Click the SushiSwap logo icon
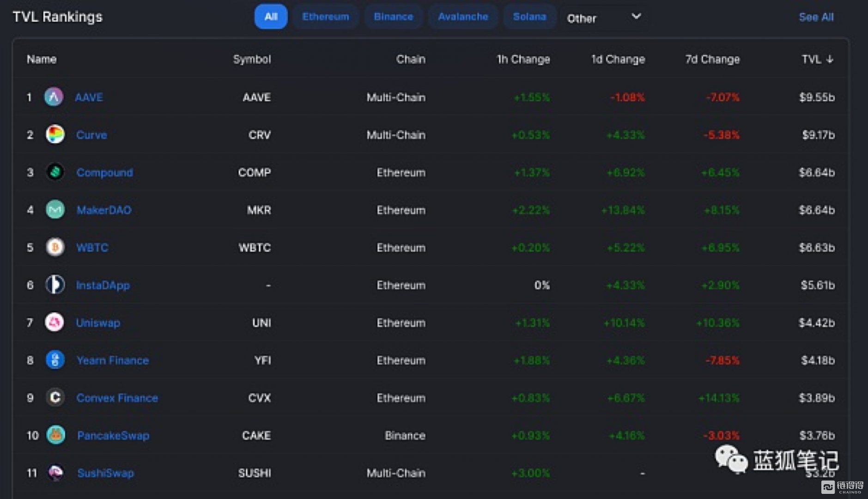 pos(56,472)
